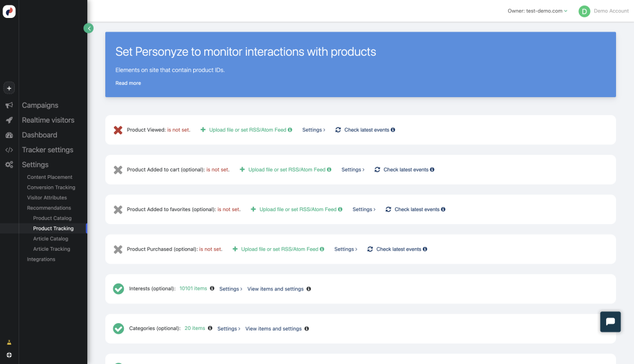
Task: Open Dashboard in the sidebar
Action: click(40, 135)
